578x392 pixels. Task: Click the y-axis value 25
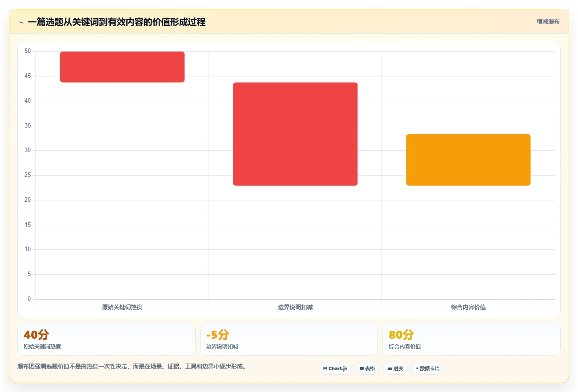point(28,175)
